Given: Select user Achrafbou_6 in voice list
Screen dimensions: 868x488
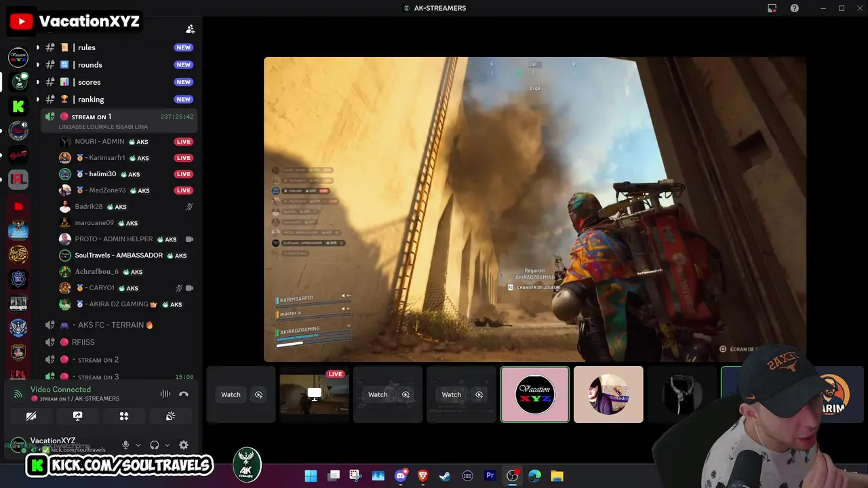Looking at the screenshot, I should click(126, 272).
